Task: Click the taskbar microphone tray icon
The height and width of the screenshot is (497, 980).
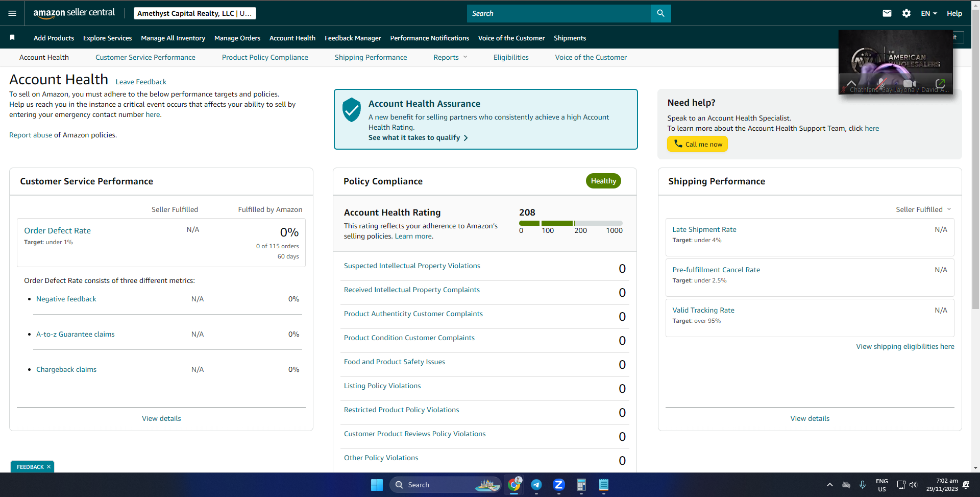Action: point(863,485)
